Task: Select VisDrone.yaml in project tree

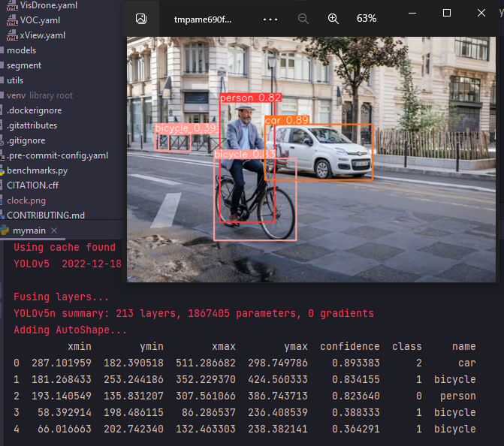Action: coord(49,5)
